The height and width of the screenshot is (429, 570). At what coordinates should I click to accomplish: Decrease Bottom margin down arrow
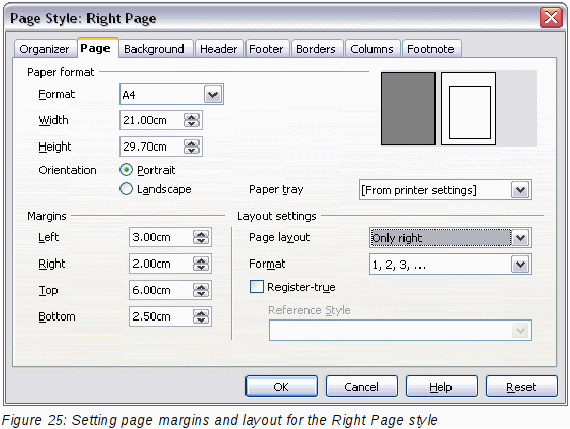pyautogui.click(x=201, y=320)
